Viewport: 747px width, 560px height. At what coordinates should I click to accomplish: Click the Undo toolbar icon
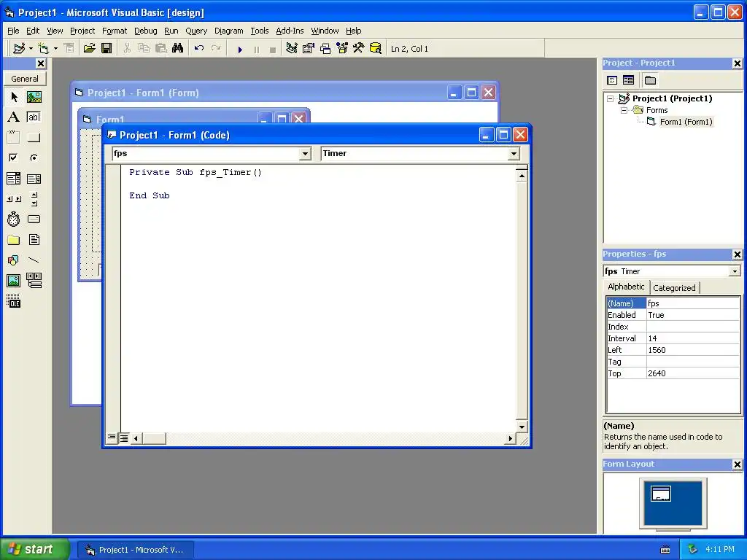[x=199, y=49]
